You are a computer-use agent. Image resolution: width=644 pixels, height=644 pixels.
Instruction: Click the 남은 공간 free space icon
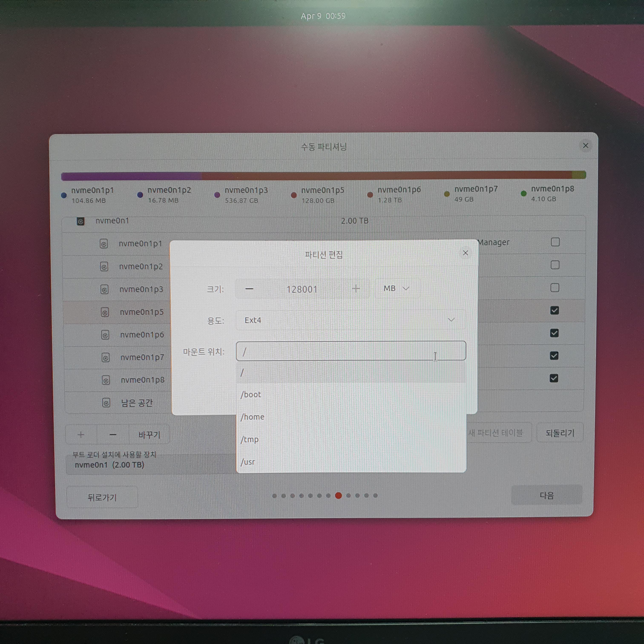(106, 403)
